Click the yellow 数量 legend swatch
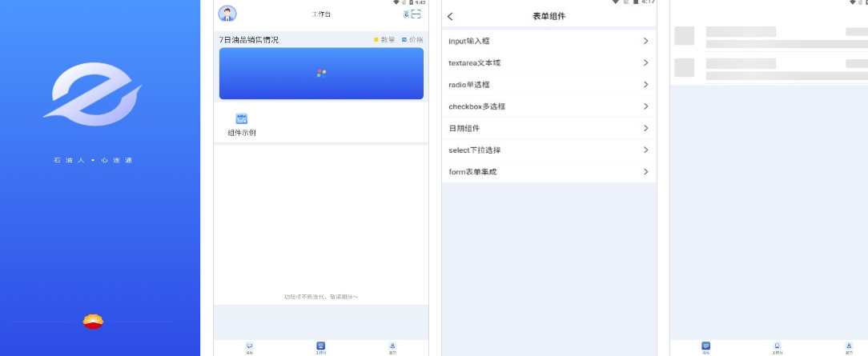 (376, 40)
